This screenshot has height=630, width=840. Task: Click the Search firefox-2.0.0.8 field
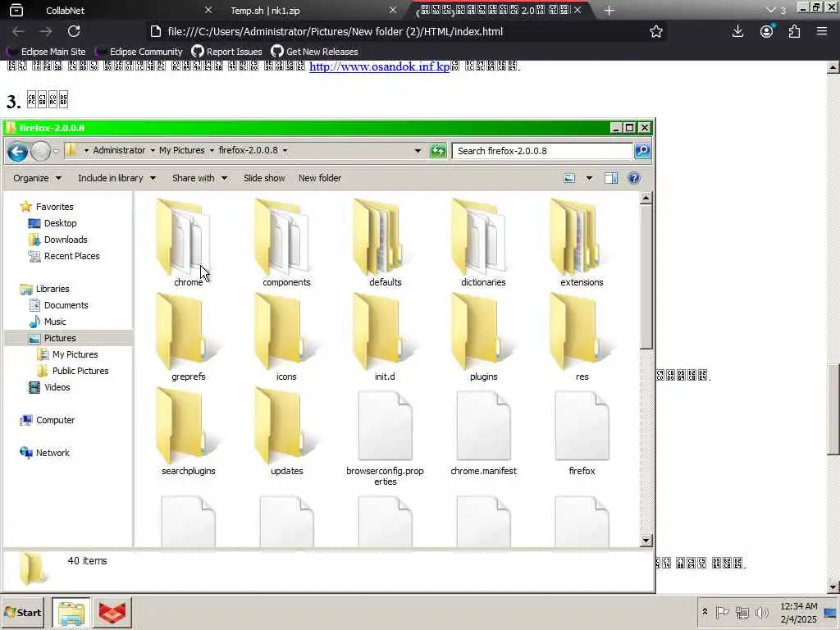(x=542, y=151)
